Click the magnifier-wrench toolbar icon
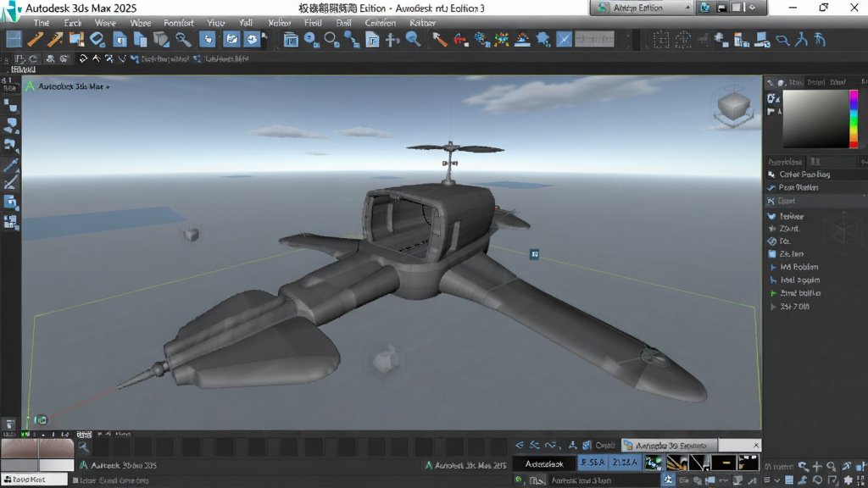This screenshot has height=488, width=868. coord(183,39)
